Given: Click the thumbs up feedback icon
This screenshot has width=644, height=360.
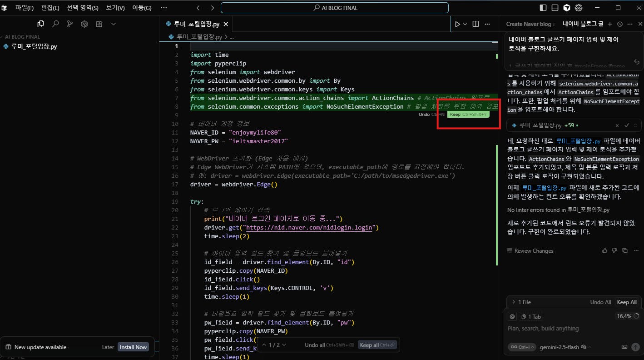Looking at the screenshot, I should tap(604, 250).
